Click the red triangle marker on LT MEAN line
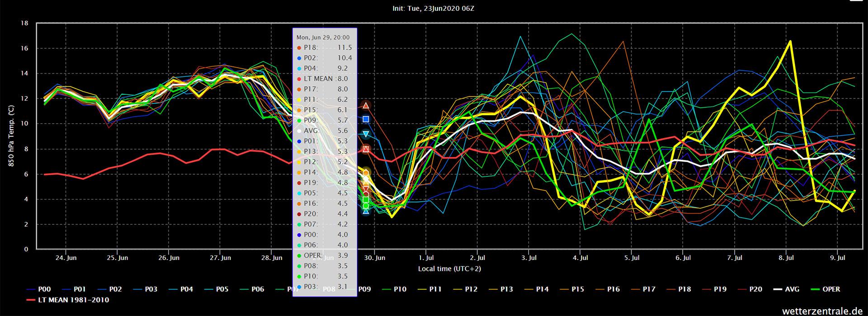 pyautogui.click(x=366, y=149)
